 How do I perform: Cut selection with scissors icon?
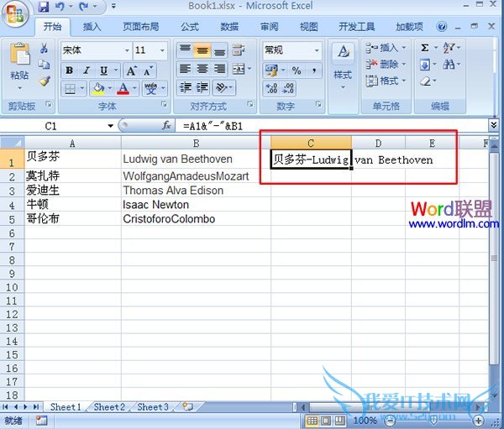[x=44, y=48]
